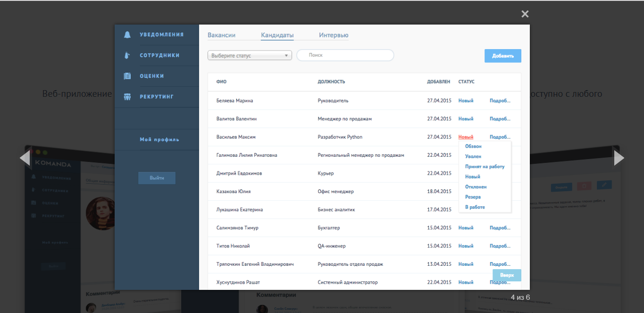644x313 pixels.
Task: Click the QA-инженер position cell
Action: (x=332, y=246)
